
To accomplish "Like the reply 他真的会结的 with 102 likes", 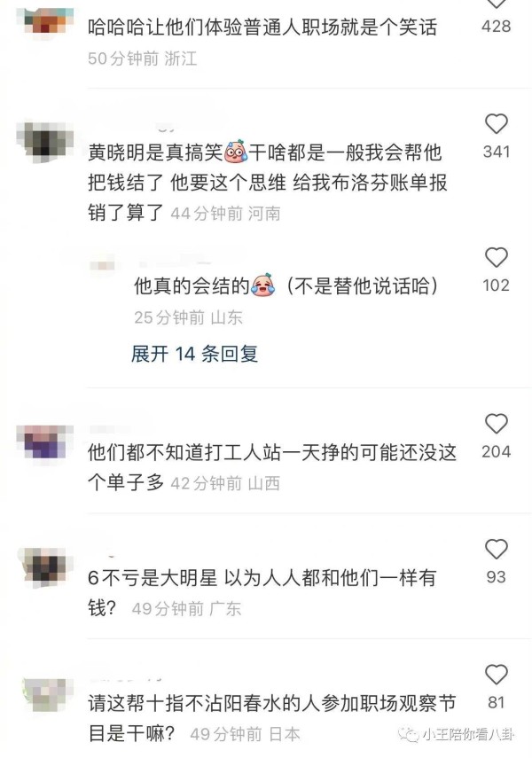I will coord(497,257).
